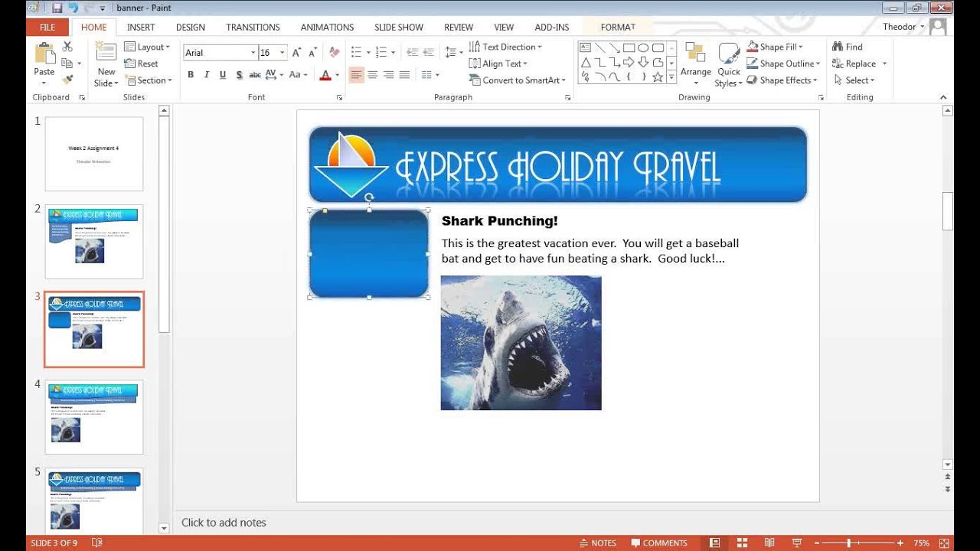980x551 pixels.
Task: Toggle Italic formatting
Action: point(207,75)
